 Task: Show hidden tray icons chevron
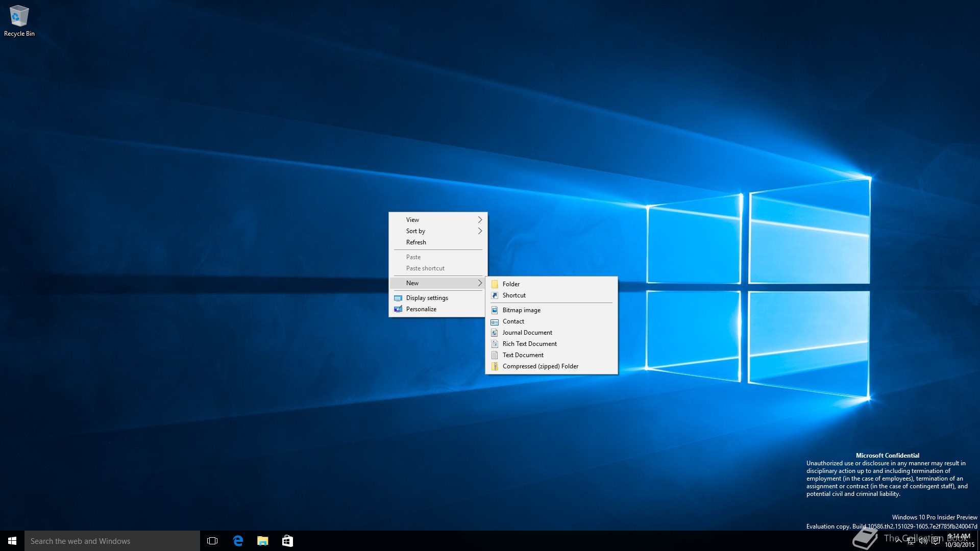click(x=898, y=541)
